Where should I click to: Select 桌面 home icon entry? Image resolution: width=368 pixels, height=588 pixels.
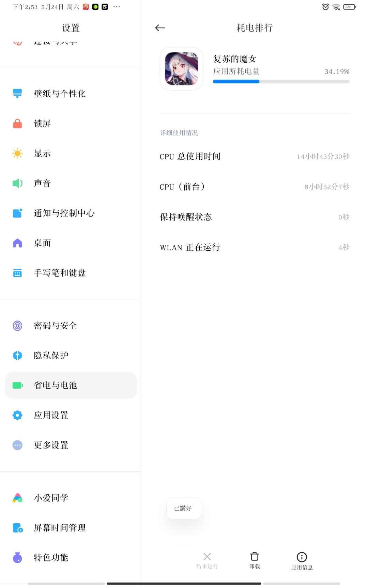(71, 243)
